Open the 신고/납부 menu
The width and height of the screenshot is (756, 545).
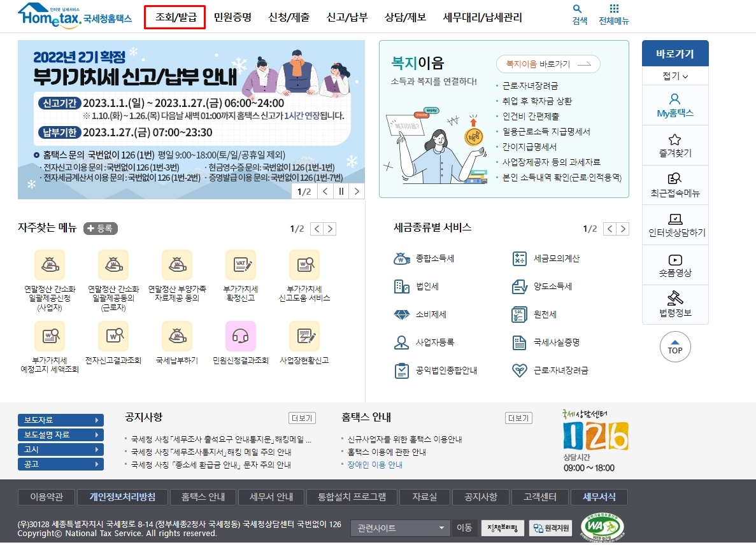347,17
